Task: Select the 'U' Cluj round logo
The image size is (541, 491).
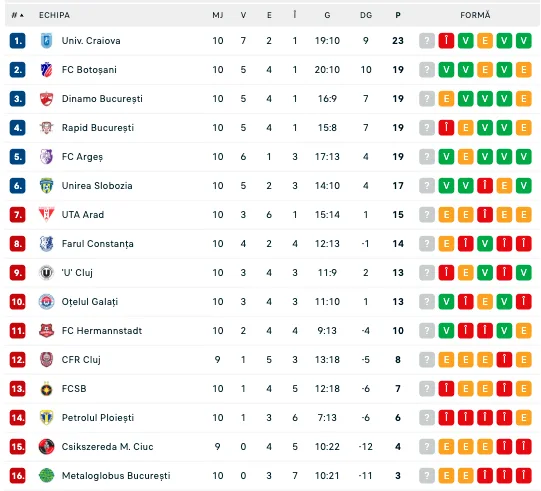Action: click(x=46, y=273)
